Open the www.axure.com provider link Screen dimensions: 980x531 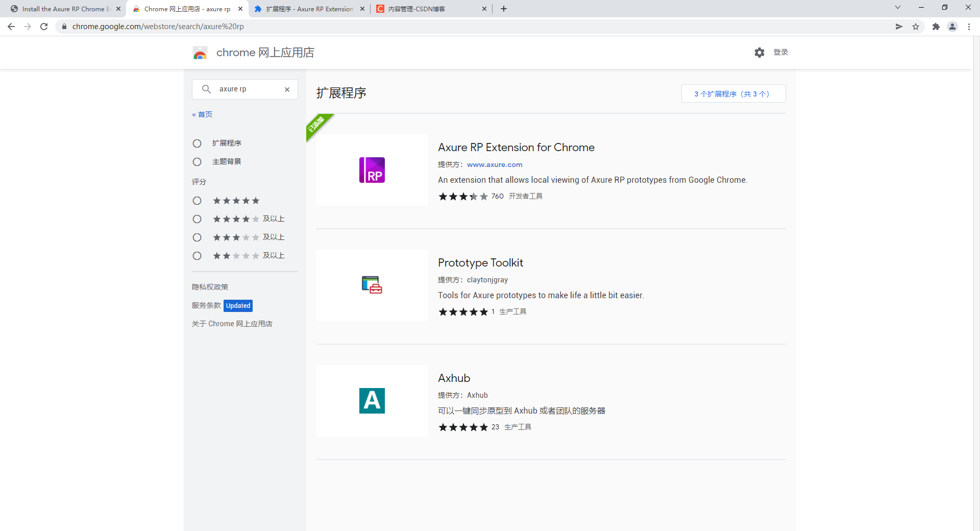tap(495, 164)
